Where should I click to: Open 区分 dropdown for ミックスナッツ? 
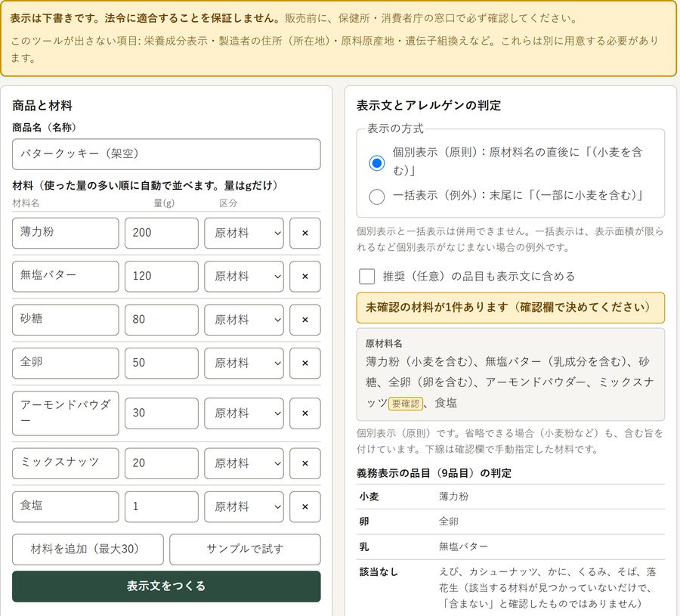point(244,463)
